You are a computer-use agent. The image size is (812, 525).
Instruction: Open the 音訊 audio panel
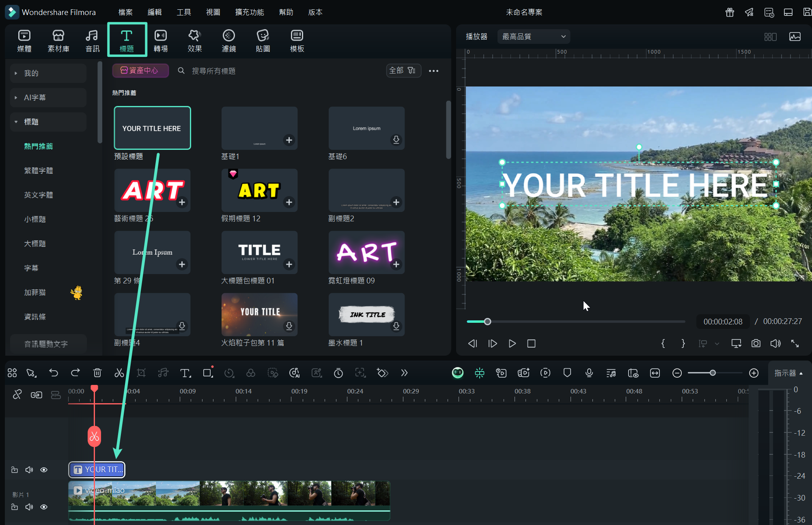click(x=93, y=41)
